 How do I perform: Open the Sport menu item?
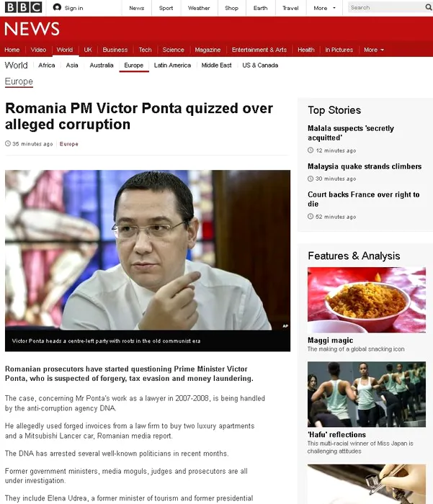[166, 8]
